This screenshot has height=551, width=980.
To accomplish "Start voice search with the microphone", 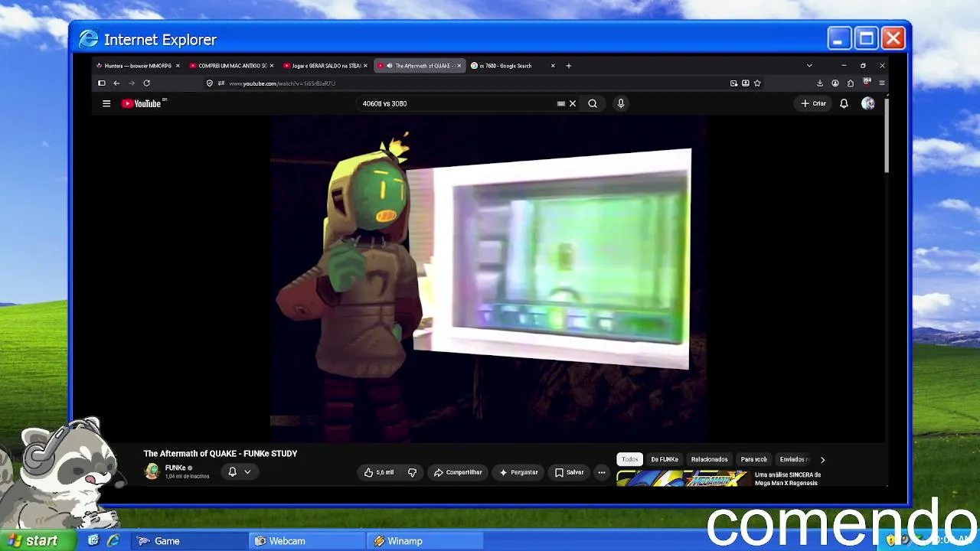I will click(x=621, y=103).
